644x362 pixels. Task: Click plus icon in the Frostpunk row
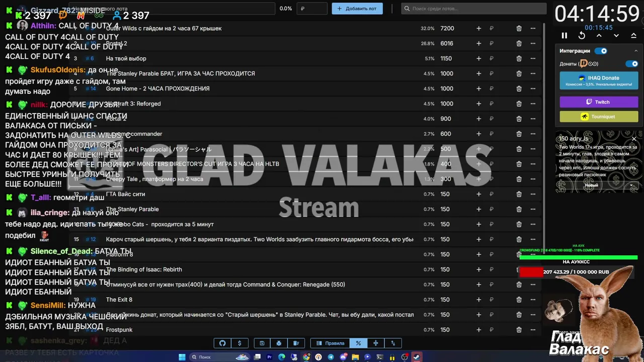pyautogui.click(x=478, y=330)
